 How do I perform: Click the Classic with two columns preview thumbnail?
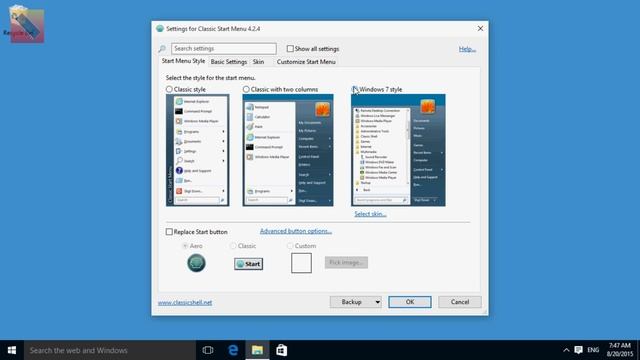click(x=288, y=150)
